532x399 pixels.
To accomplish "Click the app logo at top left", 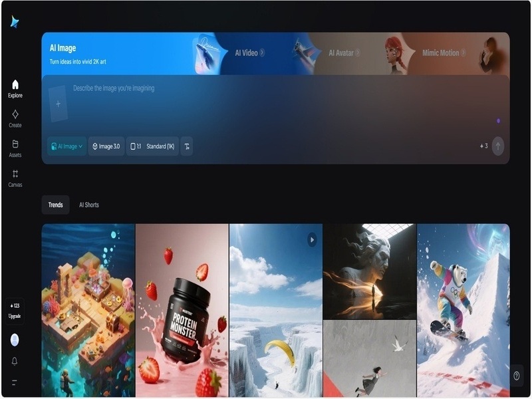I will pyautogui.click(x=15, y=22).
